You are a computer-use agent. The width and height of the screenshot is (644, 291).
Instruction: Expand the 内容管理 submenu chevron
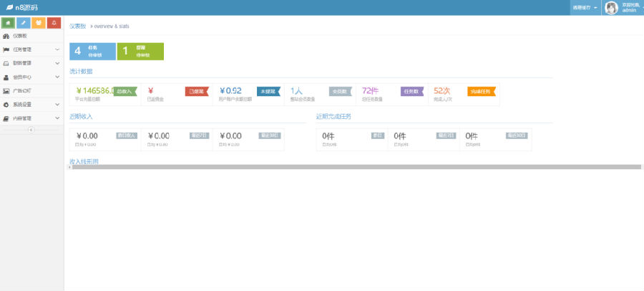(57, 118)
